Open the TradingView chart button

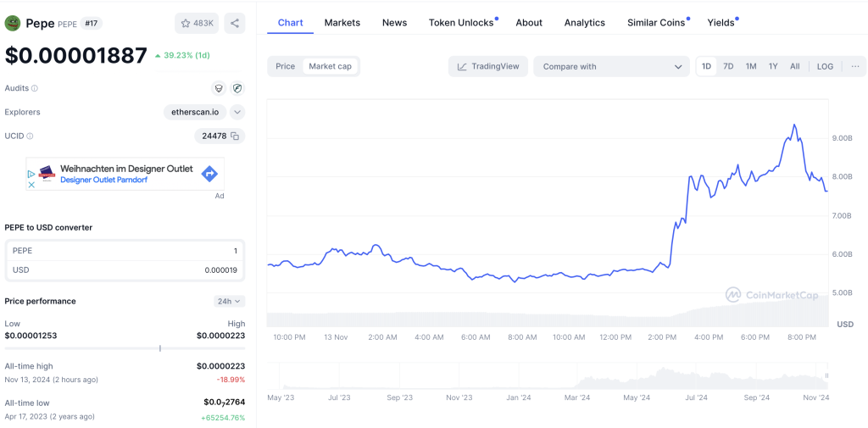pyautogui.click(x=488, y=66)
